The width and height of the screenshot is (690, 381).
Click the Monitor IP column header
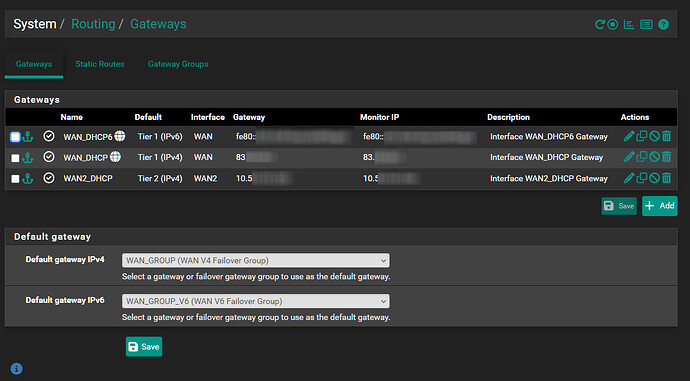[379, 117]
